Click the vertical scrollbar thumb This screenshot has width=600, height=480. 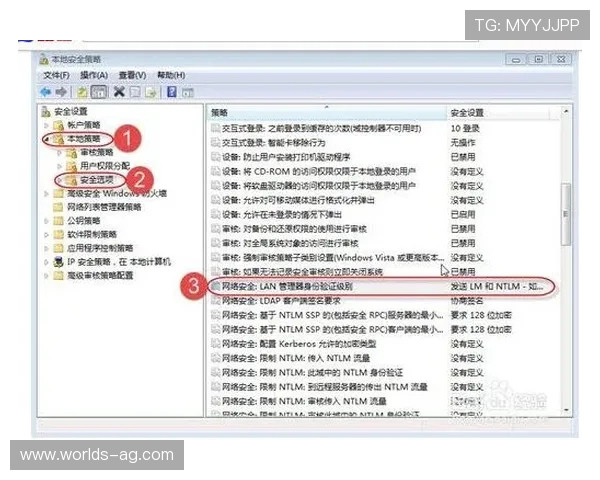tap(566, 214)
